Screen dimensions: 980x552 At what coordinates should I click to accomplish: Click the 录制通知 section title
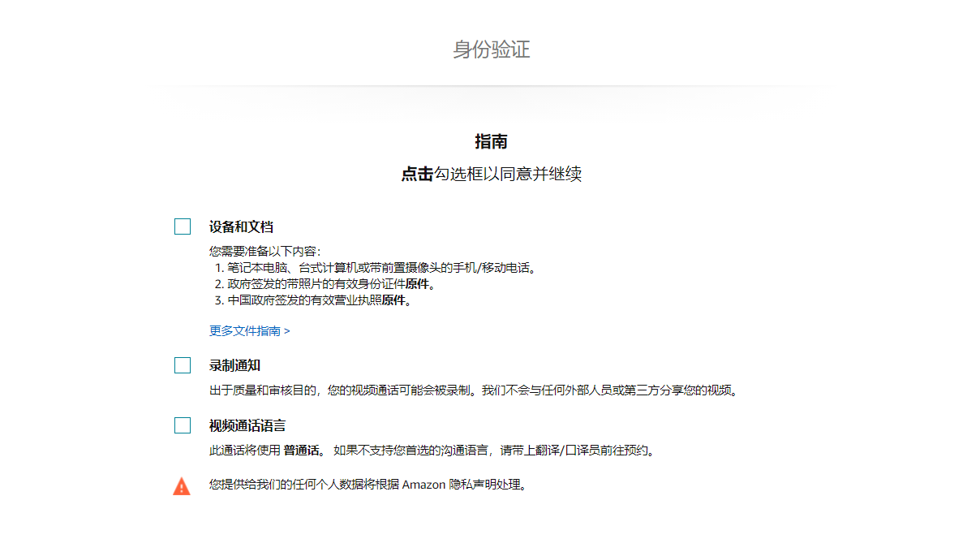234,365
